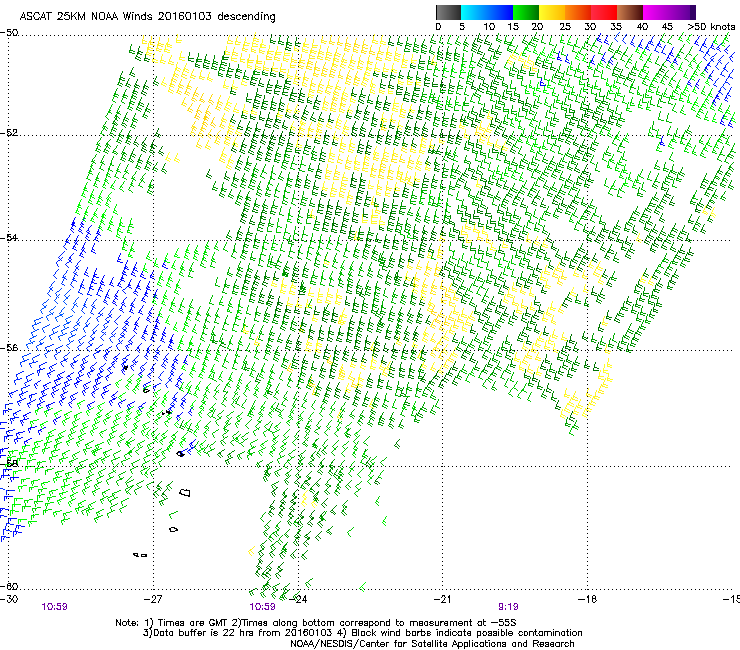Viewport: 740px width, 650px height.
Task: Click the '40' legend scale label
Action: click(642, 27)
